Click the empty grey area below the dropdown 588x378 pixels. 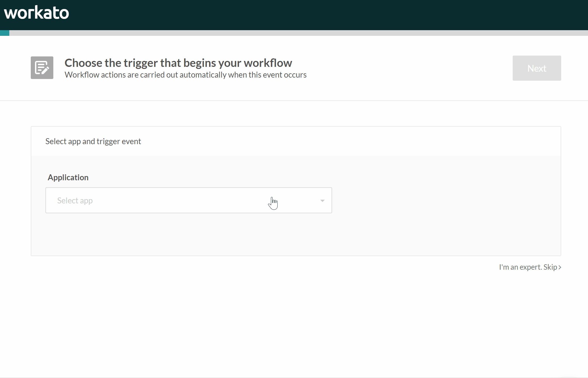[188, 234]
